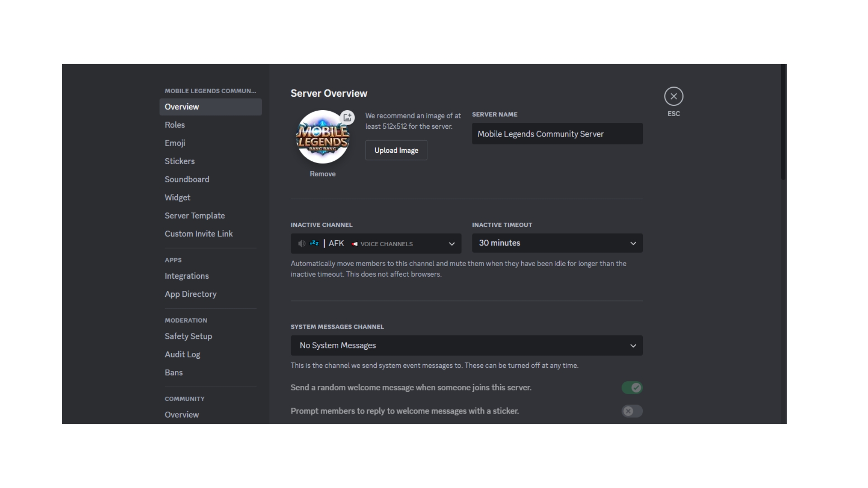
Task: Open the Inactive Channel AFK dropdown
Action: tap(375, 244)
